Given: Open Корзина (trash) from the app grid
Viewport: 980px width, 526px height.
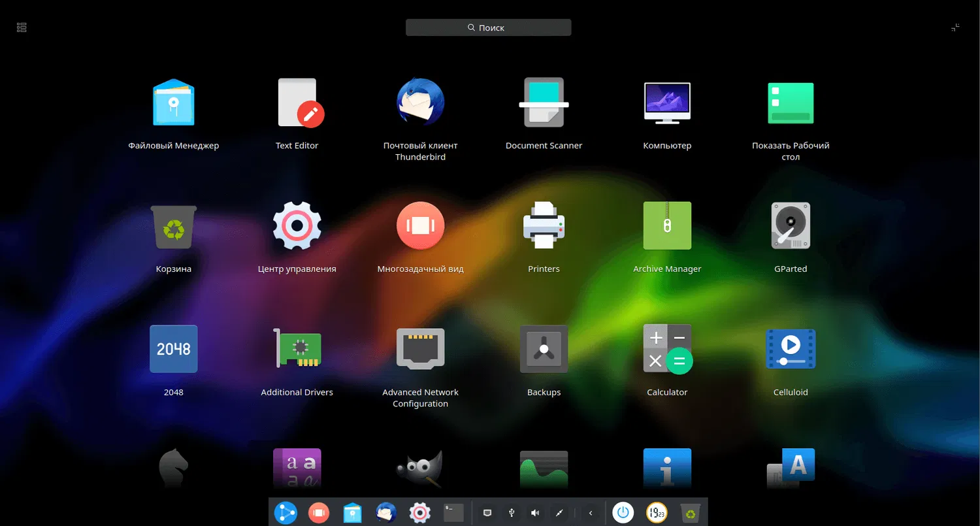Looking at the screenshot, I should click(x=173, y=225).
